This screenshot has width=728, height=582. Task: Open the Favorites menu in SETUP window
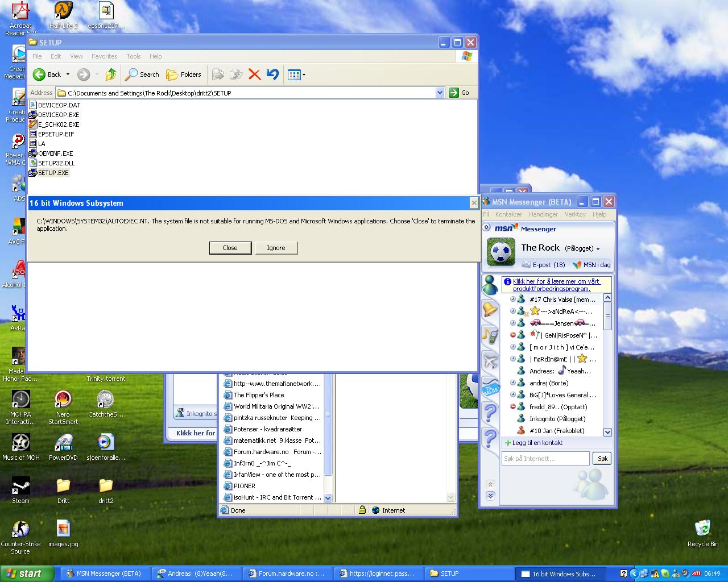click(x=104, y=56)
